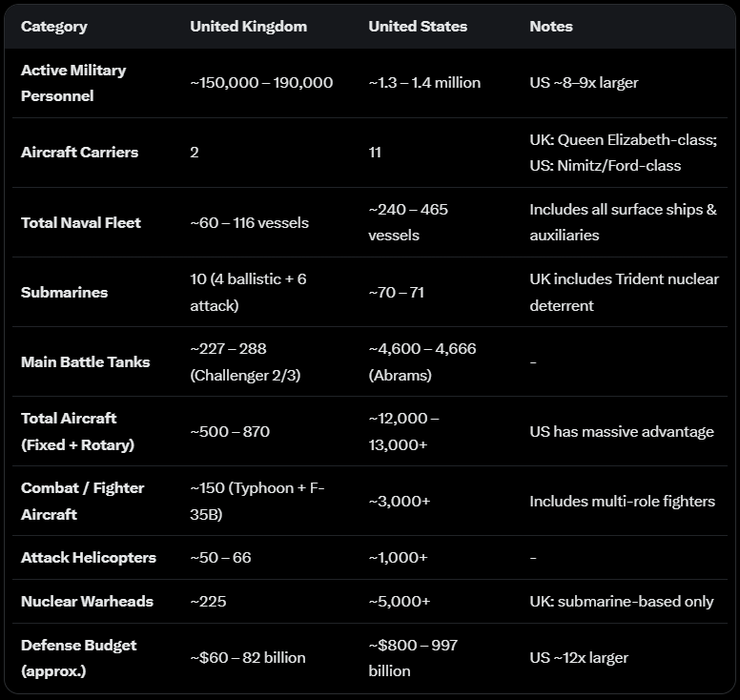This screenshot has width=740, height=700.
Task: Select the 'Submarines' row label
Action: pyautogui.click(x=64, y=293)
